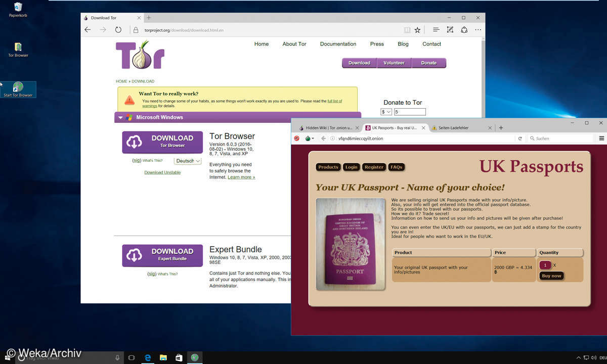The height and width of the screenshot is (364, 607).
Task: Go forward in the Edge window
Action: pos(103,30)
